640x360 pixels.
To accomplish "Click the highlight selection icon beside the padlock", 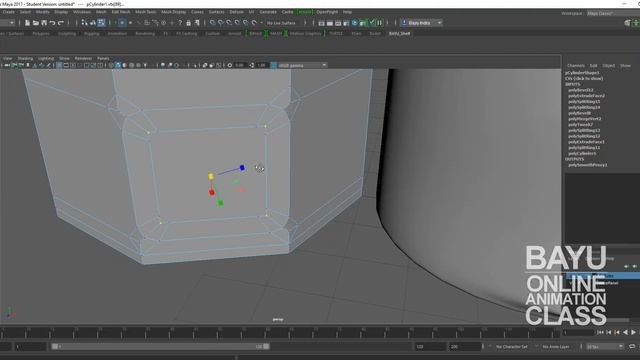I will 197,23.
